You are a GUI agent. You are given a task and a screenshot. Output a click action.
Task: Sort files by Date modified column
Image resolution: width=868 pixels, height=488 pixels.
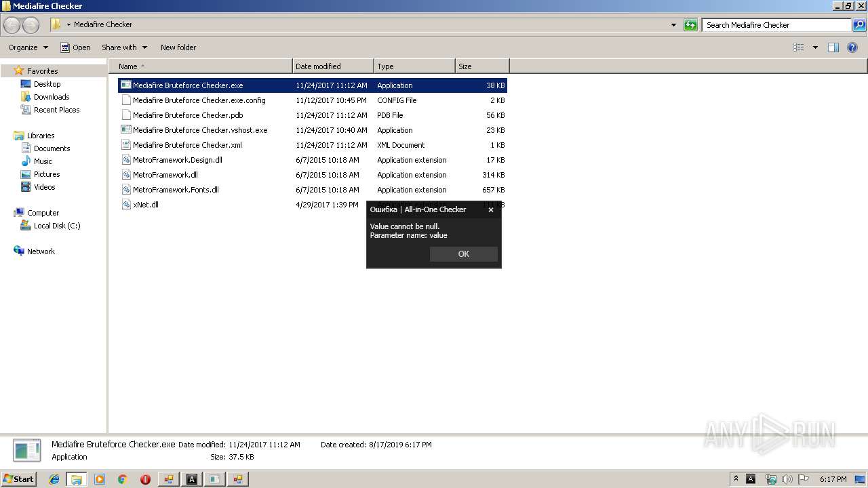click(x=333, y=66)
